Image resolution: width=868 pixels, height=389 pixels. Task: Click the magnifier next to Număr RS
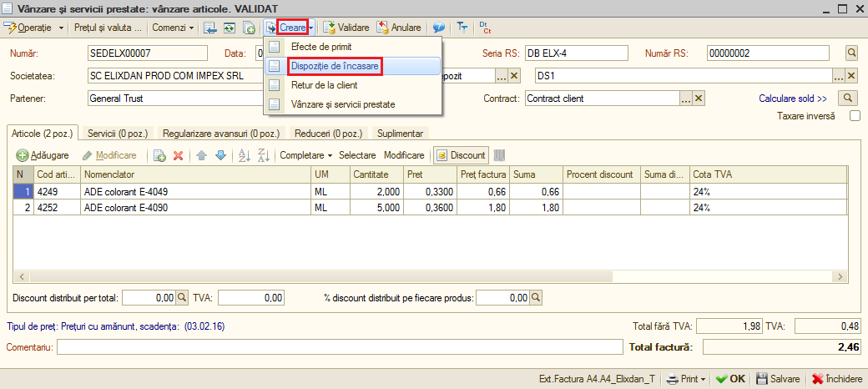pyautogui.click(x=852, y=53)
